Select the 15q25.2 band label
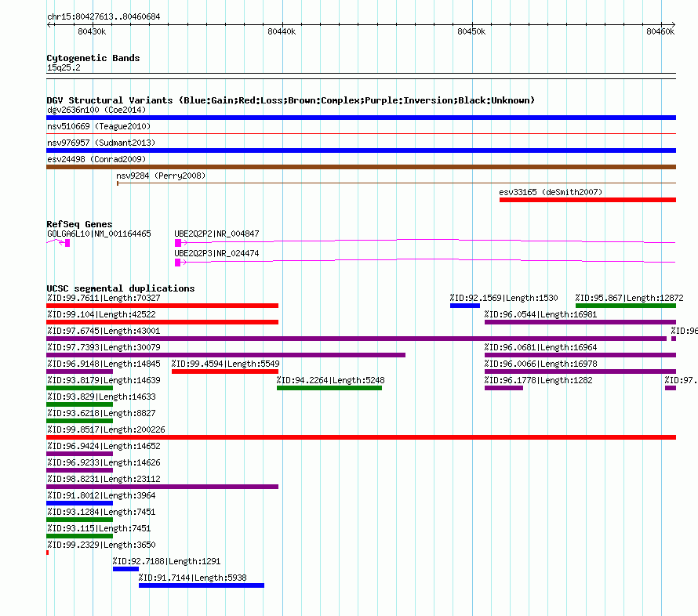Viewport: 698px width, 616px height. coord(64,67)
